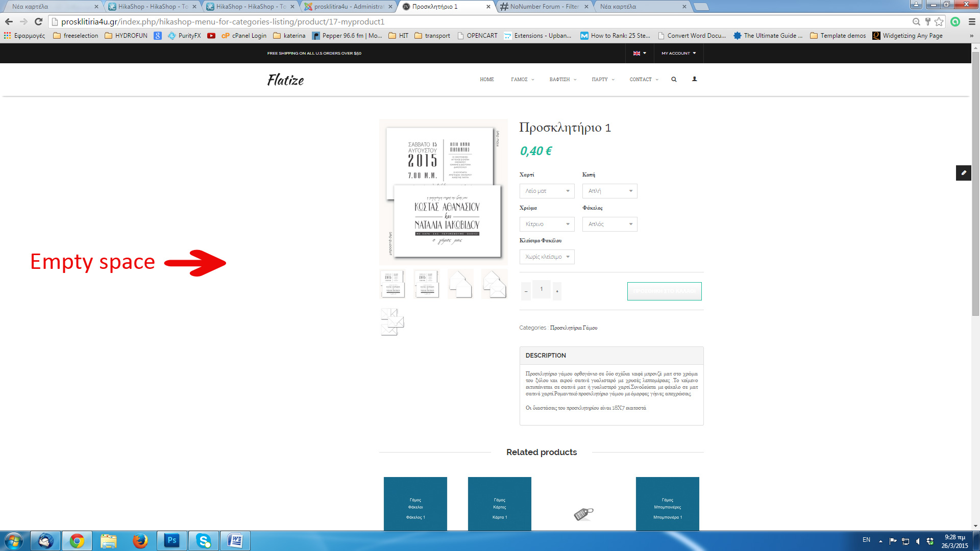The height and width of the screenshot is (551, 980).
Task: Click the user account icon in site menu
Action: click(x=694, y=79)
